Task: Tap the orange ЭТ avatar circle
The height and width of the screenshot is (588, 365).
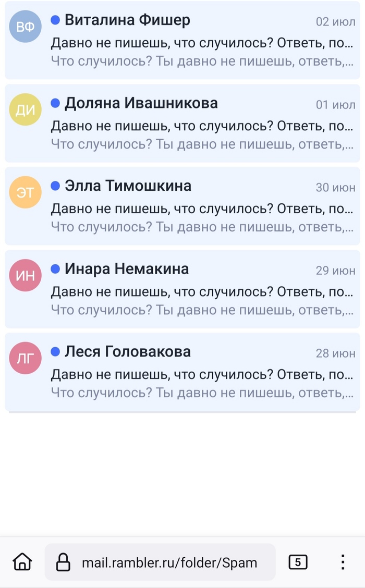Action: [25, 192]
